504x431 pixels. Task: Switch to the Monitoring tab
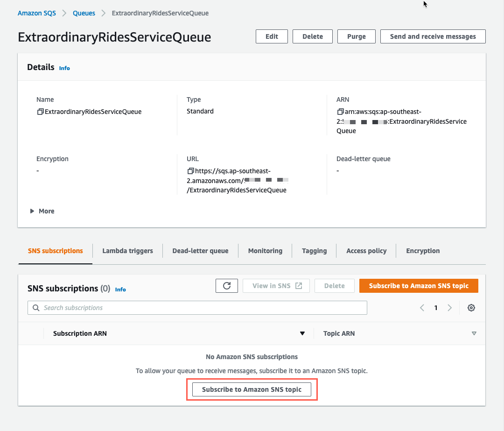tap(265, 251)
